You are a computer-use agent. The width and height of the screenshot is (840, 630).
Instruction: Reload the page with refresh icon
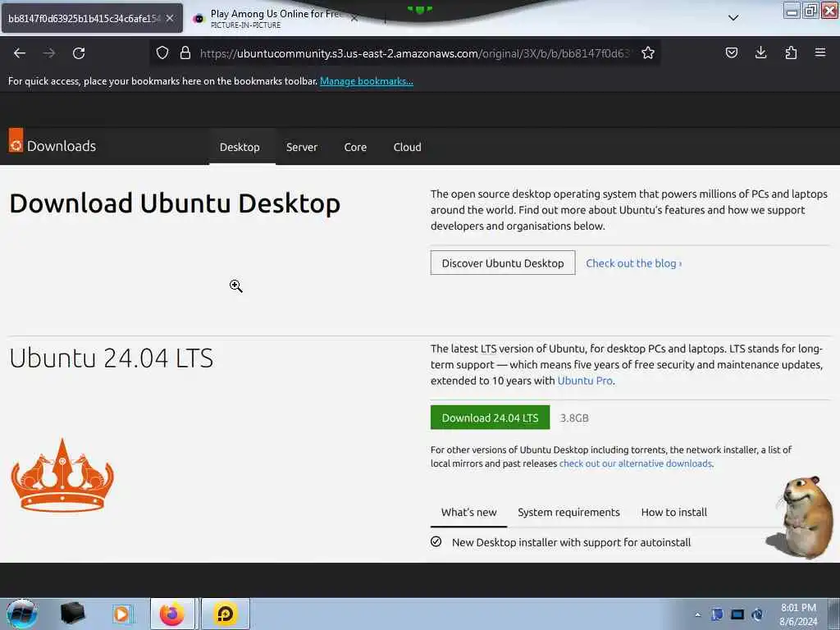tap(79, 53)
